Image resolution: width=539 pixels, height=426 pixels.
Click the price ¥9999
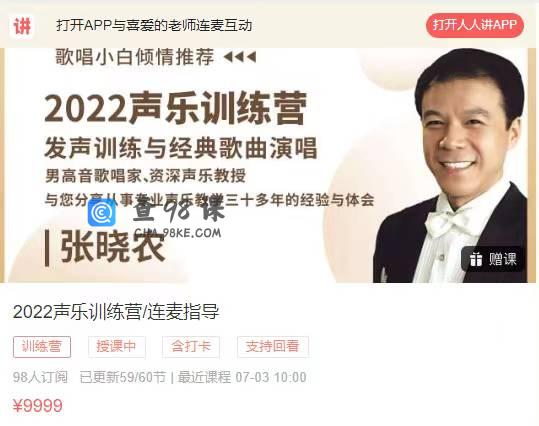38,406
